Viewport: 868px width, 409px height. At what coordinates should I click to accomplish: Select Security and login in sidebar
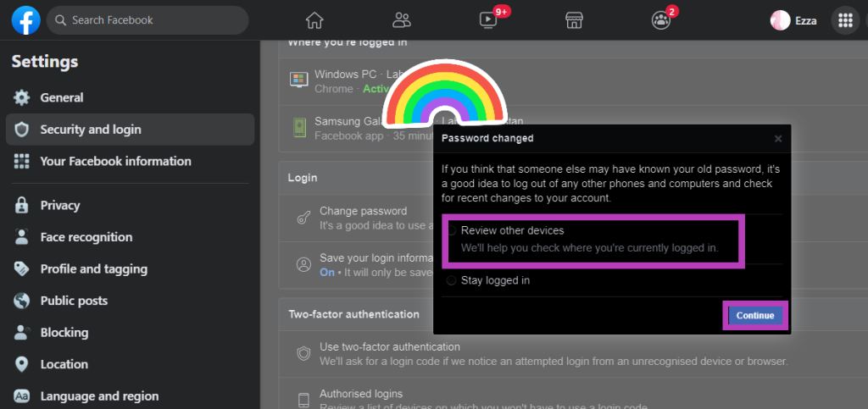[x=130, y=130]
